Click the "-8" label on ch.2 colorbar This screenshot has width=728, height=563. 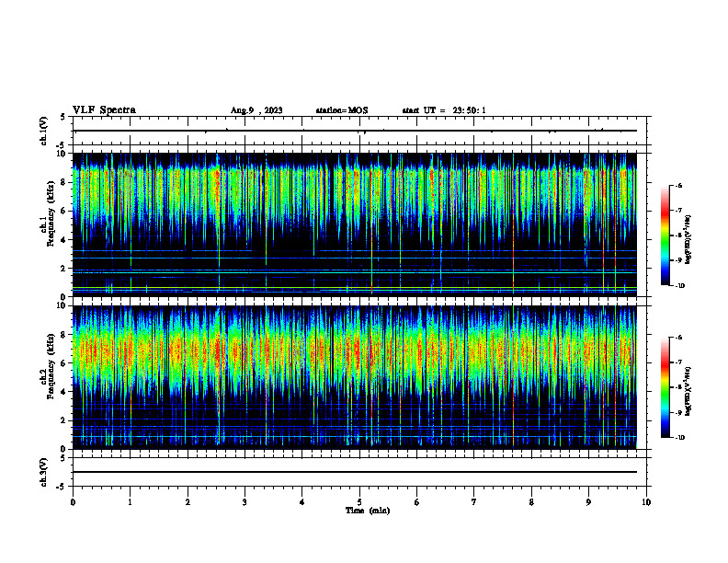point(678,387)
